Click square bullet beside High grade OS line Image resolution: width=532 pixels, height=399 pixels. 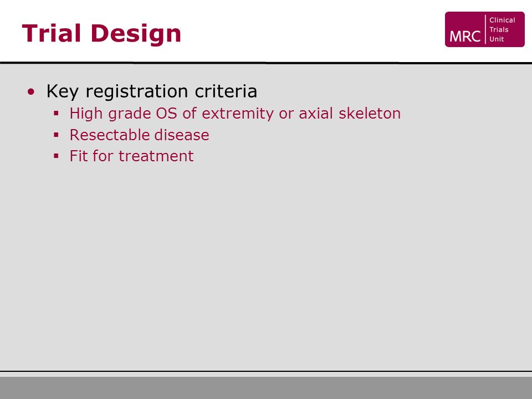coord(57,113)
